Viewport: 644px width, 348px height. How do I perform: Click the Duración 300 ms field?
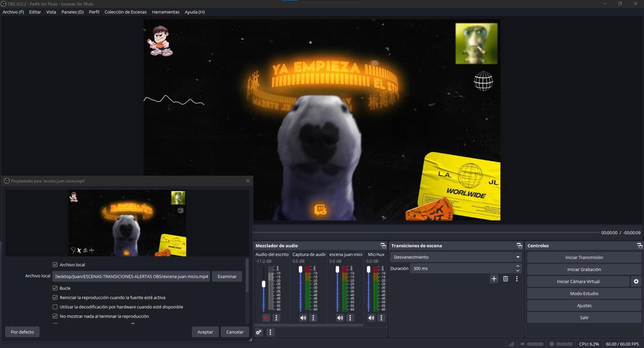(462, 269)
